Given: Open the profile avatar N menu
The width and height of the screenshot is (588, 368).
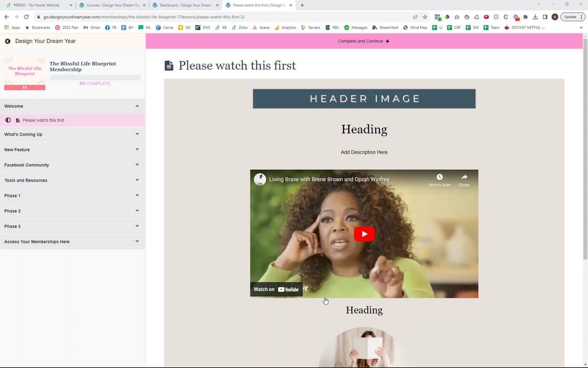Looking at the screenshot, I should point(555,17).
